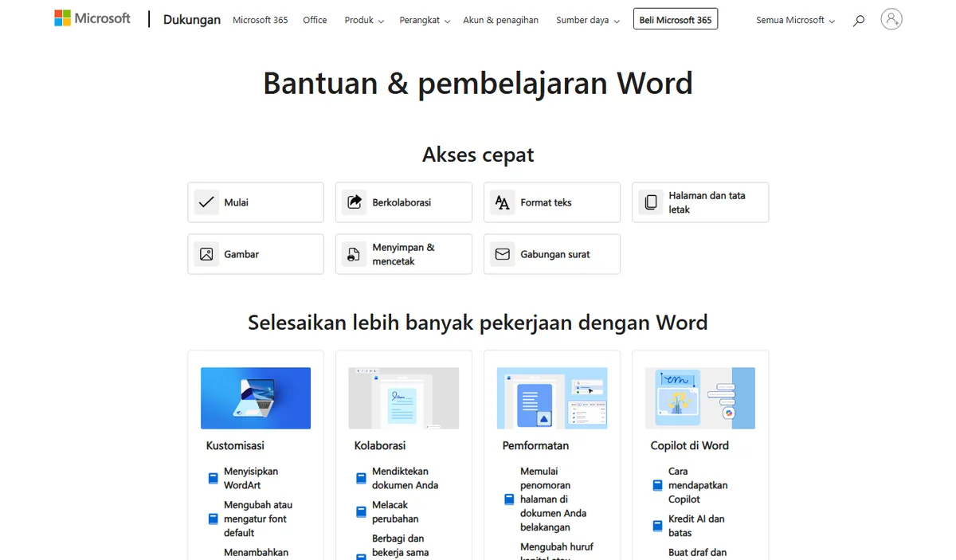Click the Copilot di Word thumbnail image
This screenshot has height=560, width=956.
coord(700,398)
